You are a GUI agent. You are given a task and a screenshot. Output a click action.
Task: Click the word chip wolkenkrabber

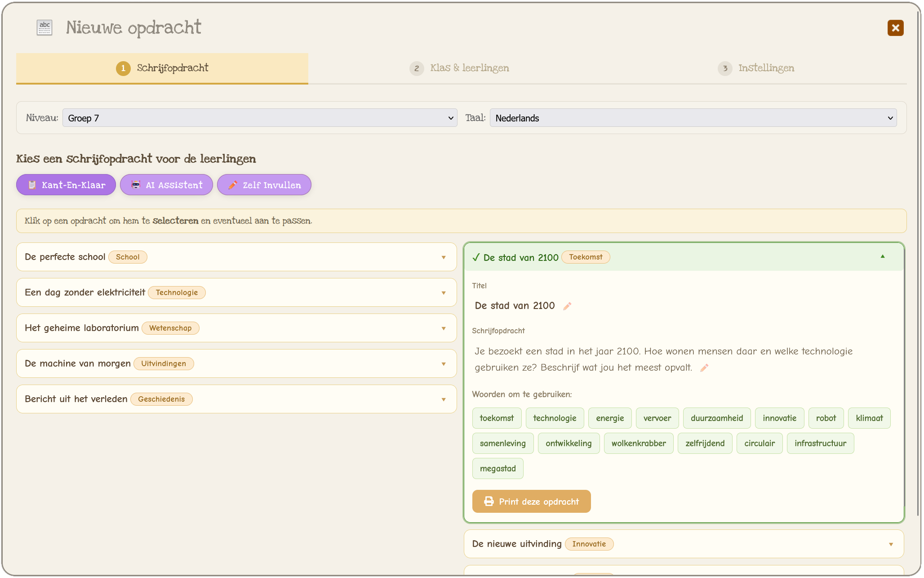pyautogui.click(x=639, y=444)
